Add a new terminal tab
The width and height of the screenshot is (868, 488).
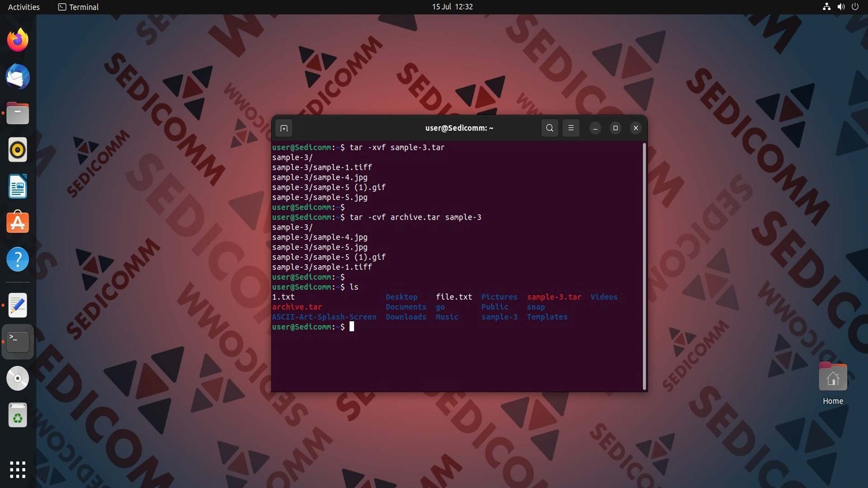point(284,128)
